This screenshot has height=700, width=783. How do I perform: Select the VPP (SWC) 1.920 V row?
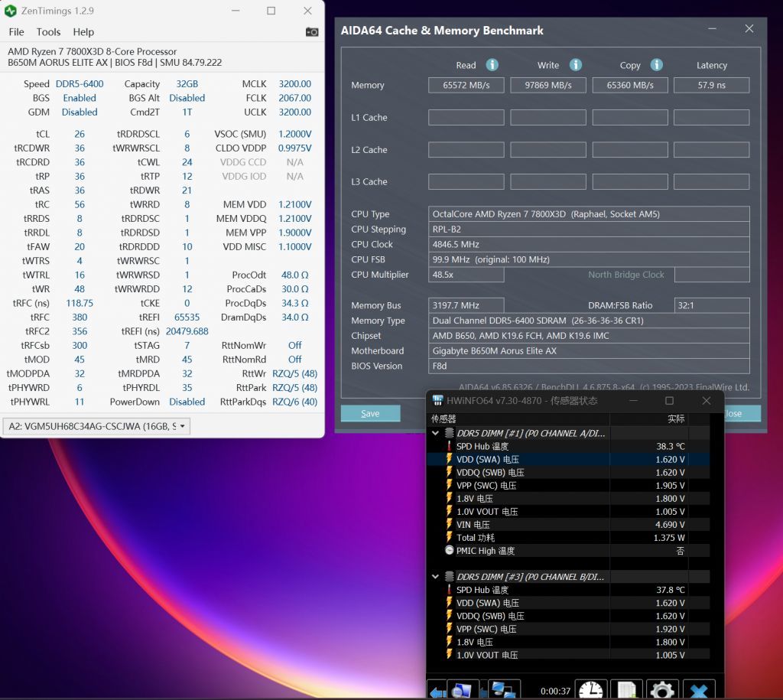[568, 629]
